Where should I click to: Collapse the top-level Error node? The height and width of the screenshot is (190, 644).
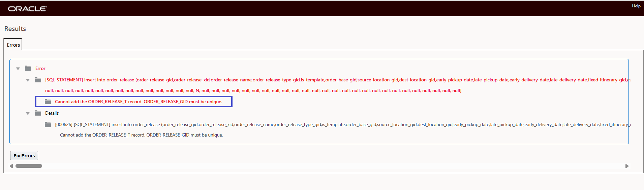pyautogui.click(x=18, y=69)
